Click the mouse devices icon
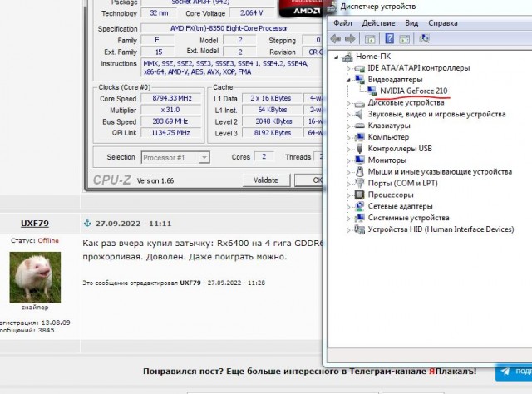The height and width of the screenshot is (394, 532). pos(360,171)
